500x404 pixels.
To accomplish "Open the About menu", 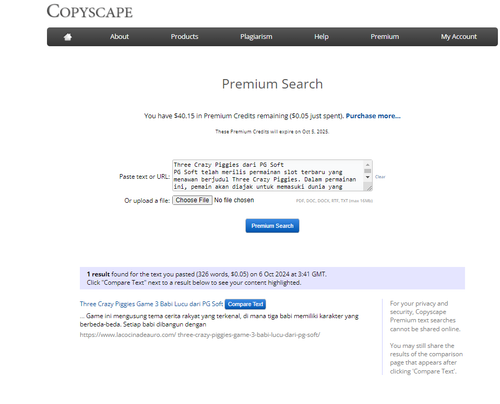I will [x=119, y=37].
